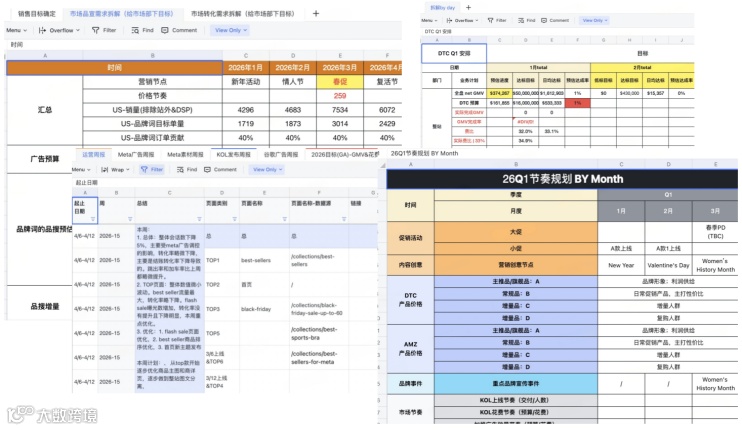Open KOL发布周报 sheet tab
The width and height of the screenshot is (742, 430).
coord(233,155)
